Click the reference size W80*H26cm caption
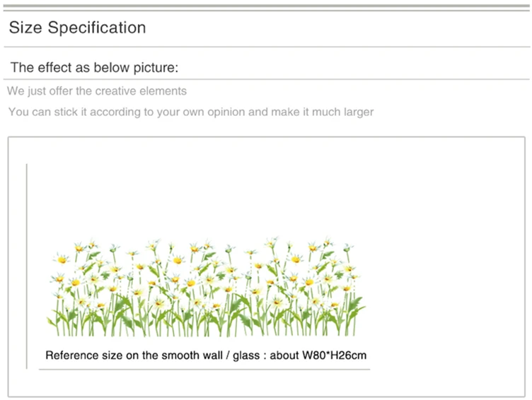Viewport: 532px width, 400px height. 206,355
